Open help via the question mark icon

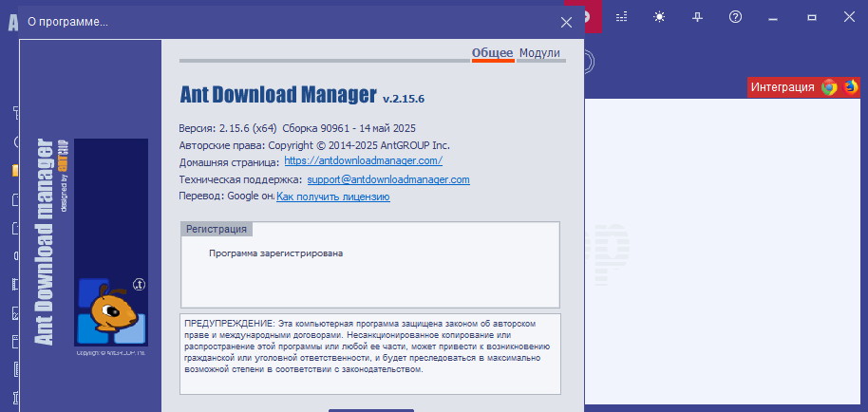pos(735,17)
